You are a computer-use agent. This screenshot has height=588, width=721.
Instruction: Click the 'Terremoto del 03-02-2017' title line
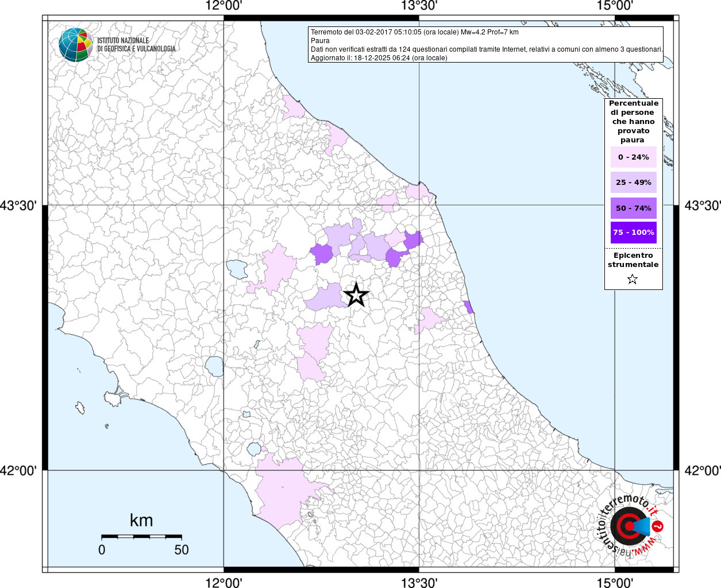point(415,32)
